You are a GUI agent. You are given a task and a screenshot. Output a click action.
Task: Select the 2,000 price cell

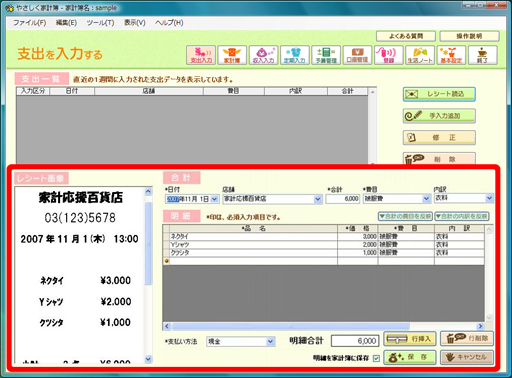click(x=358, y=244)
